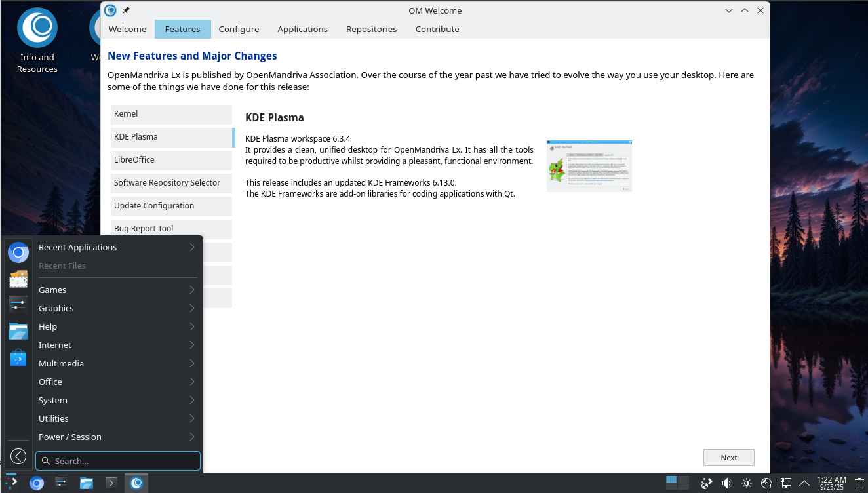This screenshot has width=868, height=493.
Task: Open the Konsole terminal from taskbar
Action: (111, 483)
